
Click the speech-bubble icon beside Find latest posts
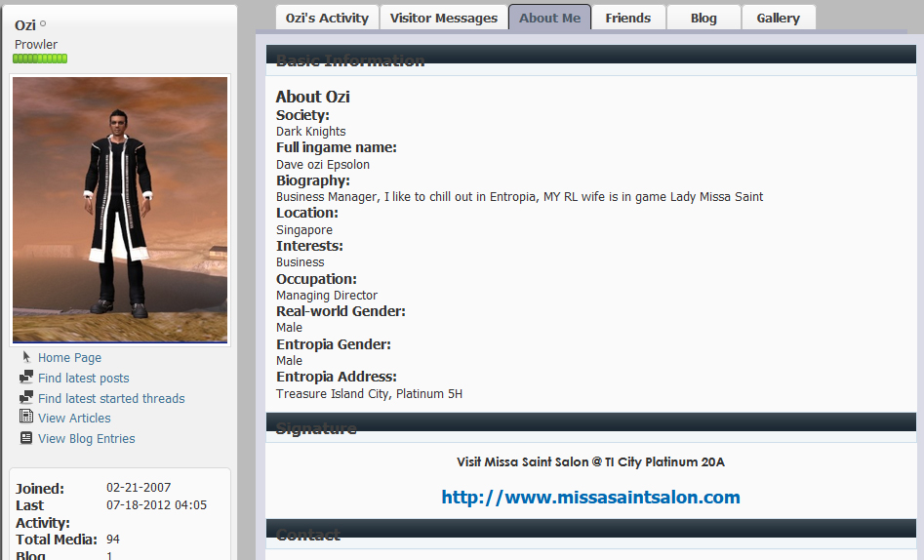[x=26, y=378]
